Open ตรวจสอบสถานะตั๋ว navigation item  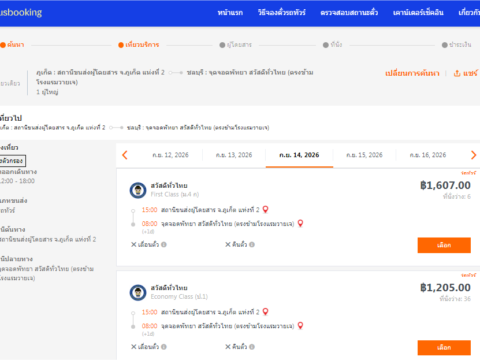click(349, 13)
